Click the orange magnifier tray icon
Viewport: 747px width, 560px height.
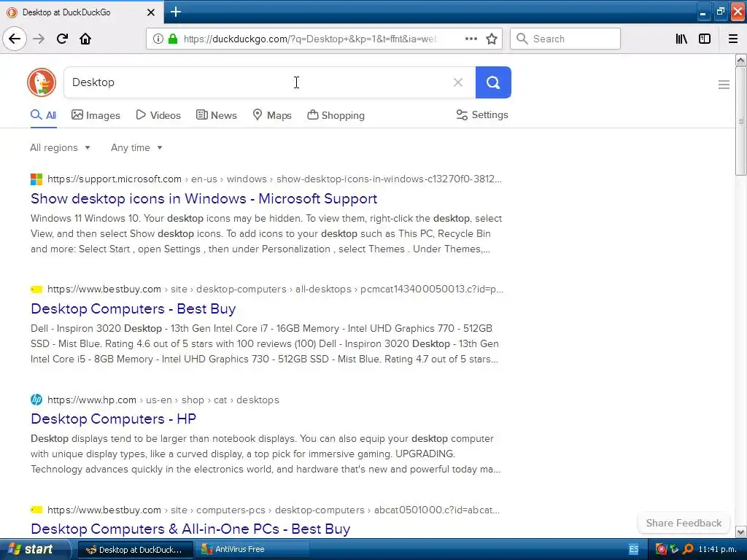tap(688, 549)
